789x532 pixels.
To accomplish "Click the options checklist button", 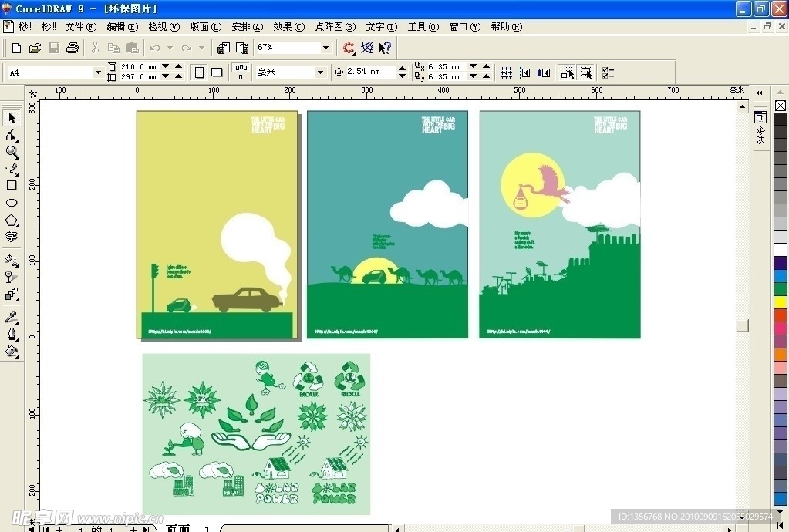I will tap(608, 72).
